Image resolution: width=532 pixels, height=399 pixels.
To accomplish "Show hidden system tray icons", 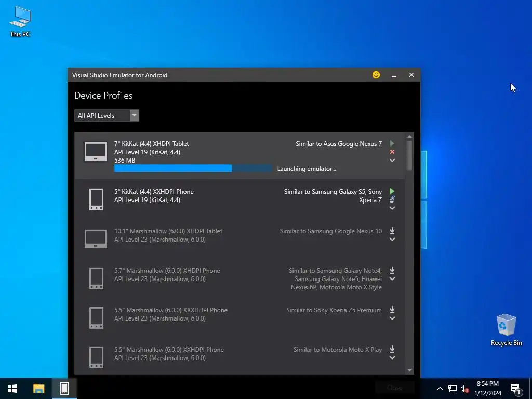I will [440, 389].
